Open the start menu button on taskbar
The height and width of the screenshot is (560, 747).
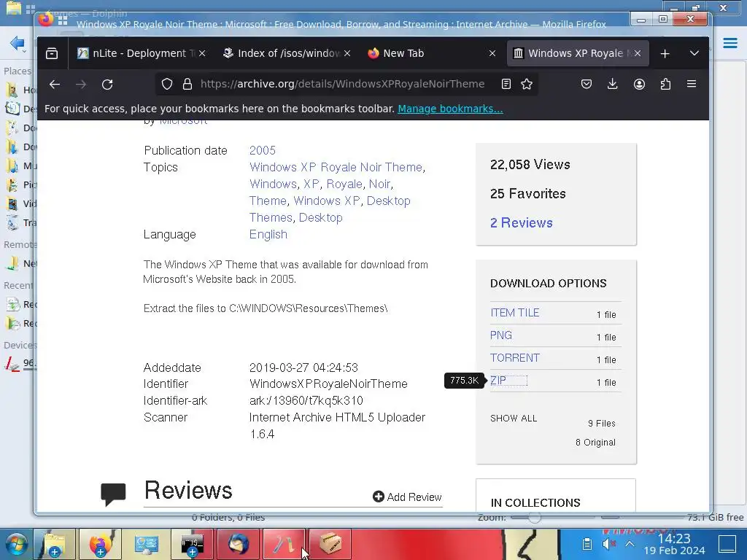15,544
